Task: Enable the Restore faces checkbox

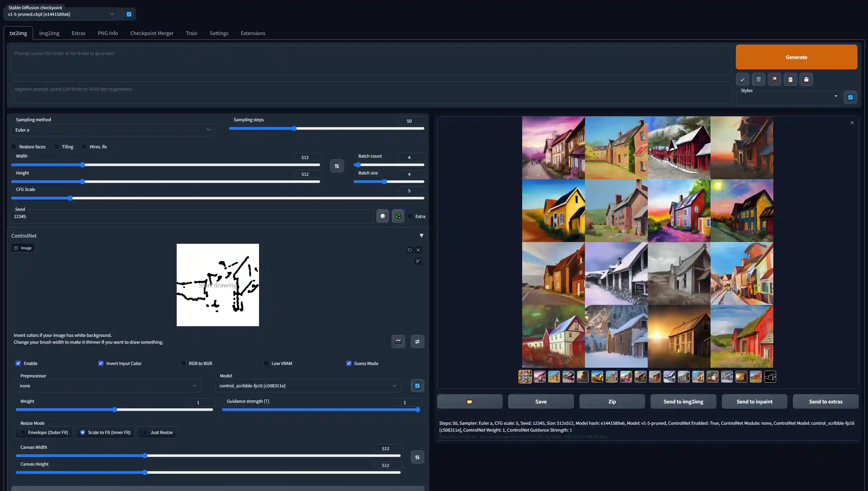Action: pos(14,147)
